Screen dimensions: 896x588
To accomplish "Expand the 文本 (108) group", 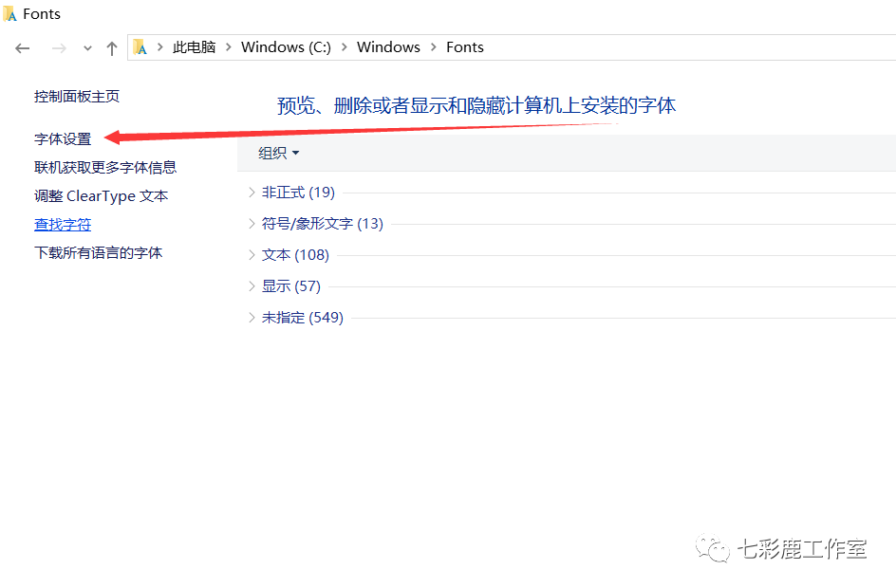I will (x=252, y=254).
